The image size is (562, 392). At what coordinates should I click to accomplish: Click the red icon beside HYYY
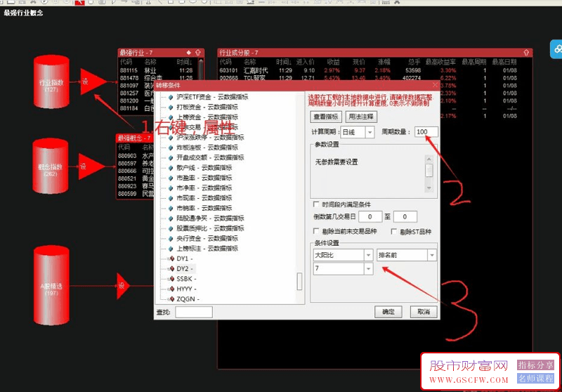tap(171, 289)
